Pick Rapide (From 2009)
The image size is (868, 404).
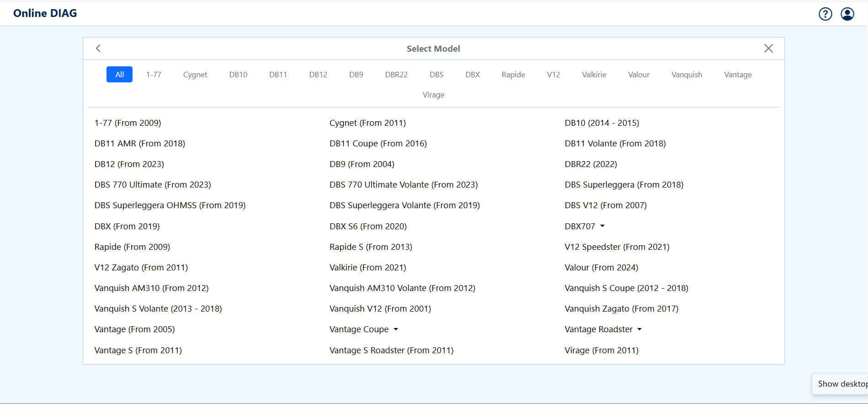[x=132, y=247]
